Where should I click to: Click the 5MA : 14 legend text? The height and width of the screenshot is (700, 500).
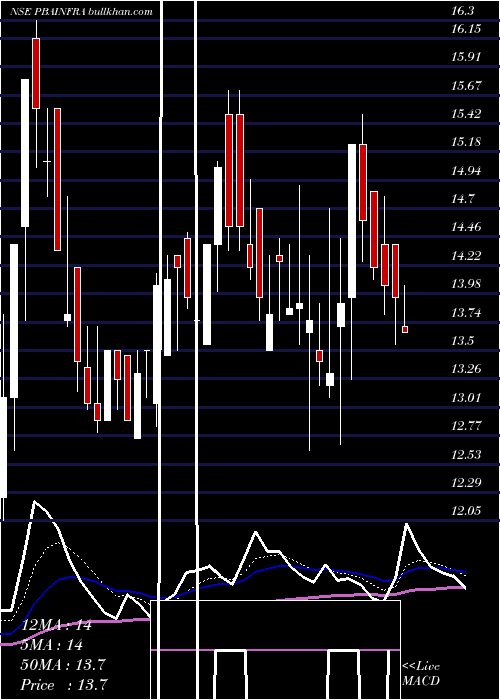click(51, 645)
